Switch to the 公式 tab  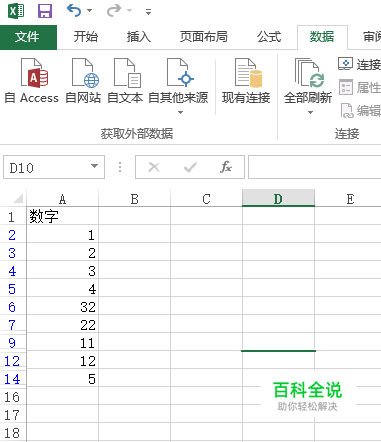click(269, 37)
